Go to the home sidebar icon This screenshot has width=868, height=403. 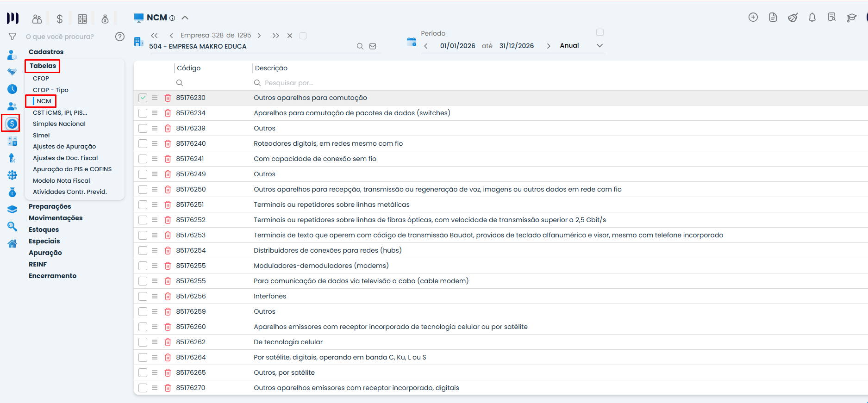[12, 243]
